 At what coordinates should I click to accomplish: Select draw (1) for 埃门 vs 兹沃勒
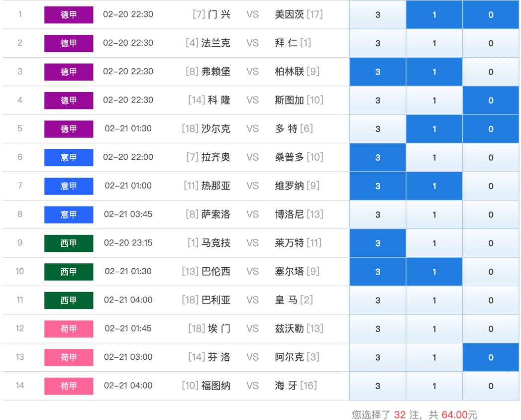[434, 329]
